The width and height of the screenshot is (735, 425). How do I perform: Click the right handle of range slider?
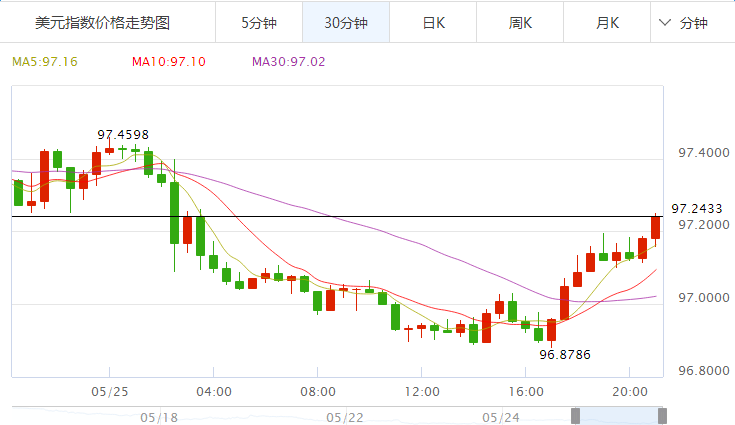pyautogui.click(x=662, y=415)
